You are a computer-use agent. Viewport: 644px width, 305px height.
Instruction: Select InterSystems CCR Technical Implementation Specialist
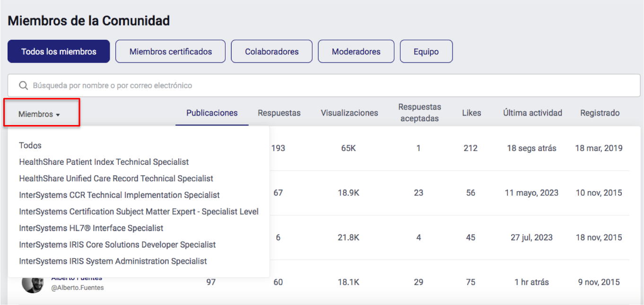click(119, 195)
